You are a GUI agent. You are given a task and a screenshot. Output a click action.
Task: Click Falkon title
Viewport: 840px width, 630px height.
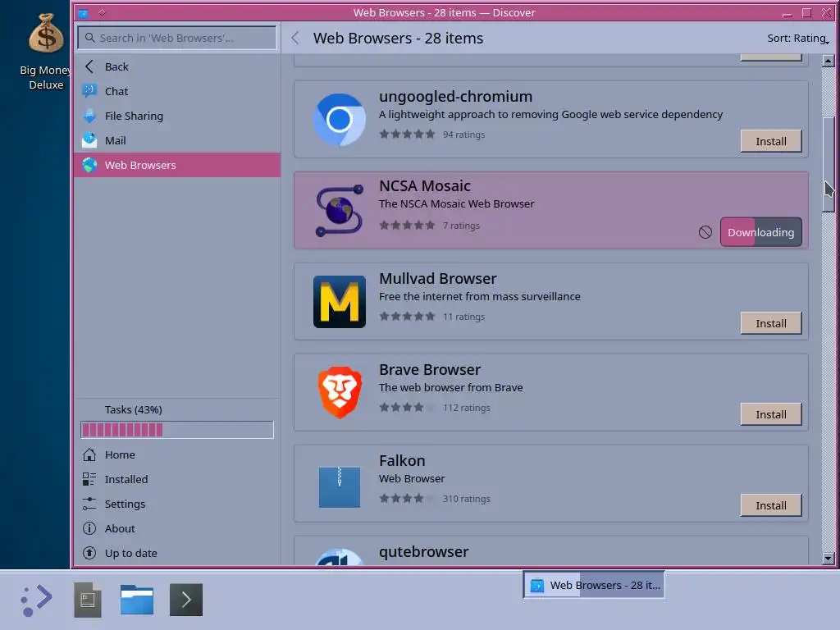point(402,461)
